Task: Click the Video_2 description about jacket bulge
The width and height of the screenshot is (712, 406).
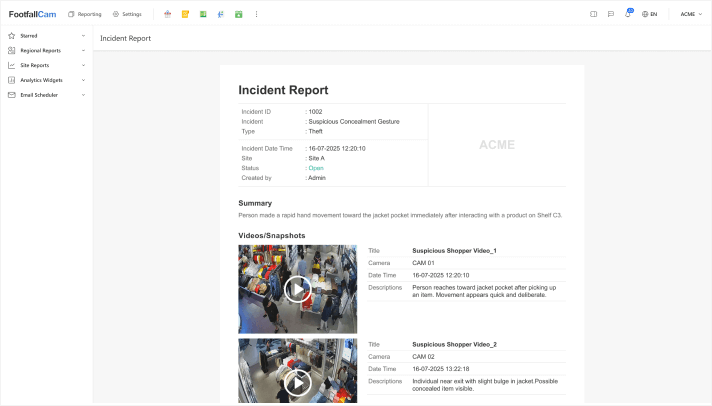Action: (x=485, y=385)
